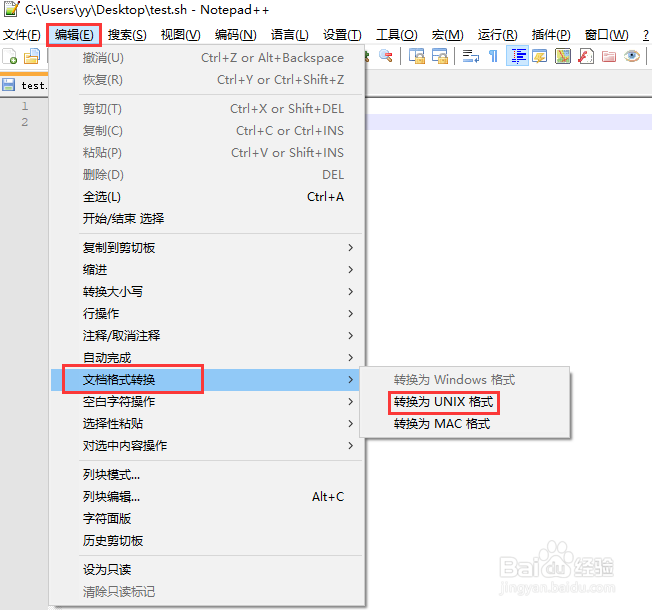Choose 转换为 MAC 格式
652x610 pixels.
tap(464, 424)
